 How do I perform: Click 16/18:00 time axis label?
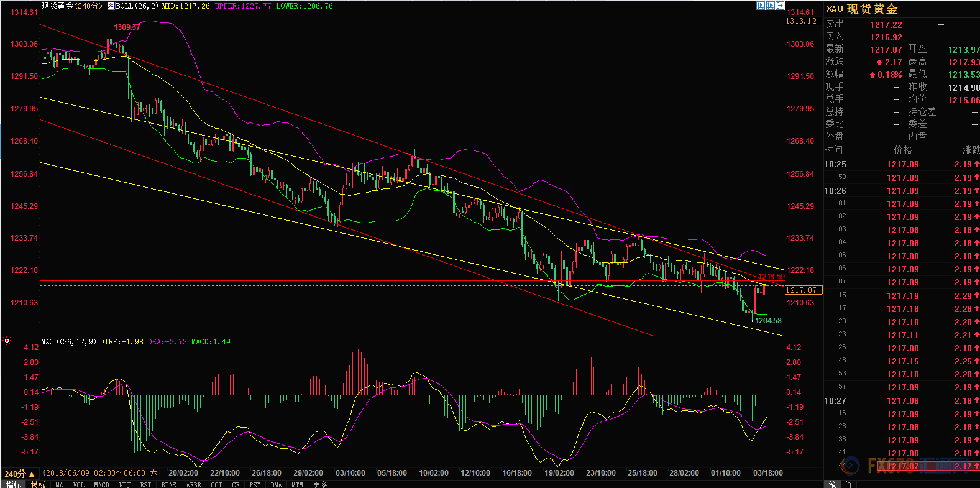[x=517, y=473]
